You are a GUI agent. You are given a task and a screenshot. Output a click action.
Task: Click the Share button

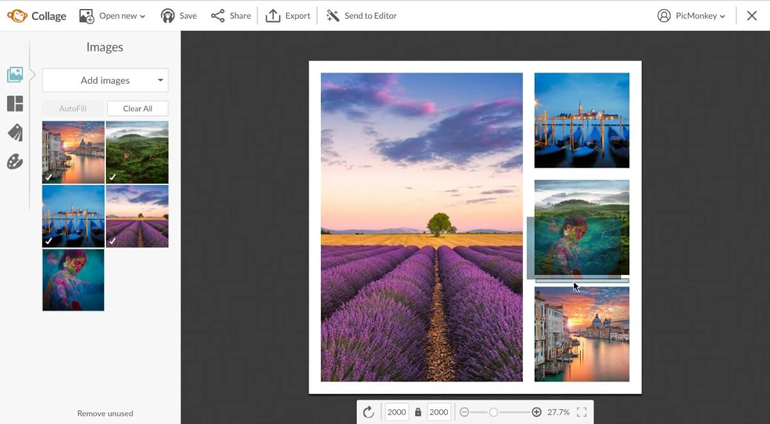coord(231,16)
